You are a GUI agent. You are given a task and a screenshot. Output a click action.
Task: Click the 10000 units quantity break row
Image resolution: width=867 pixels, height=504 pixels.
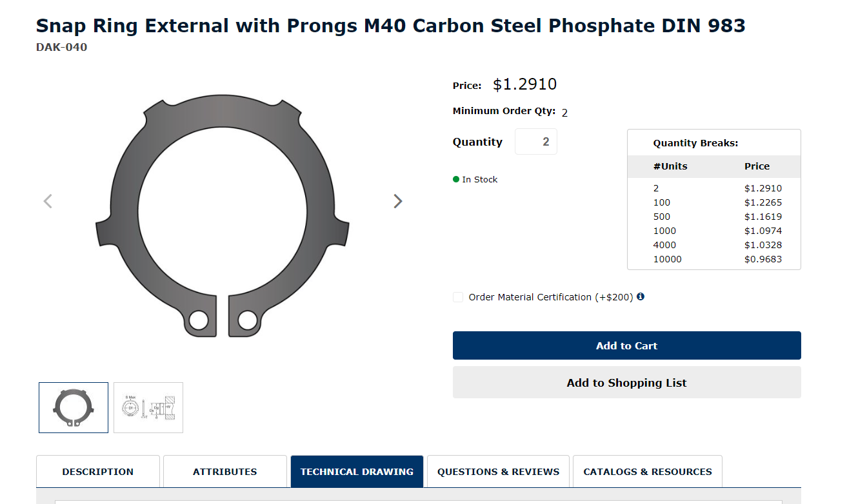click(x=713, y=259)
